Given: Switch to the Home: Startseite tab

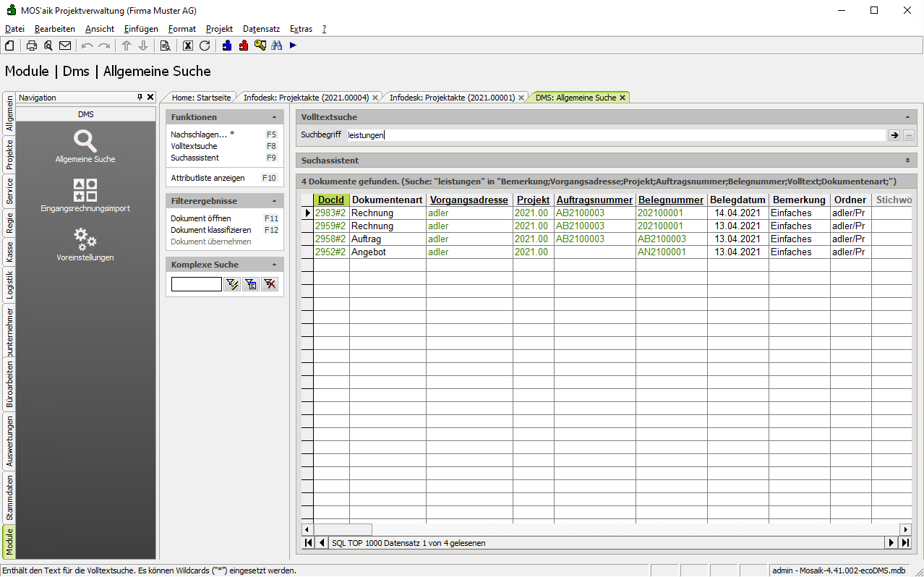Looking at the screenshot, I should tap(201, 98).
